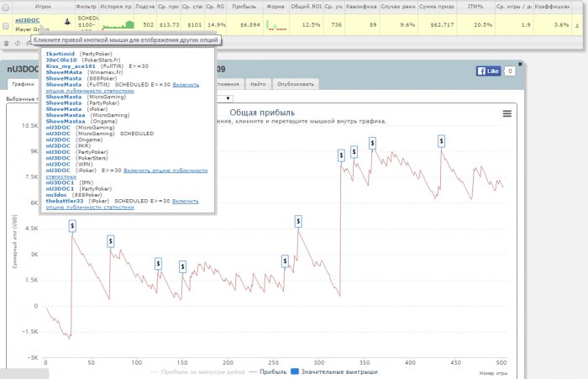
Task: Click the dollar win marker near game 275
Action: point(298,222)
